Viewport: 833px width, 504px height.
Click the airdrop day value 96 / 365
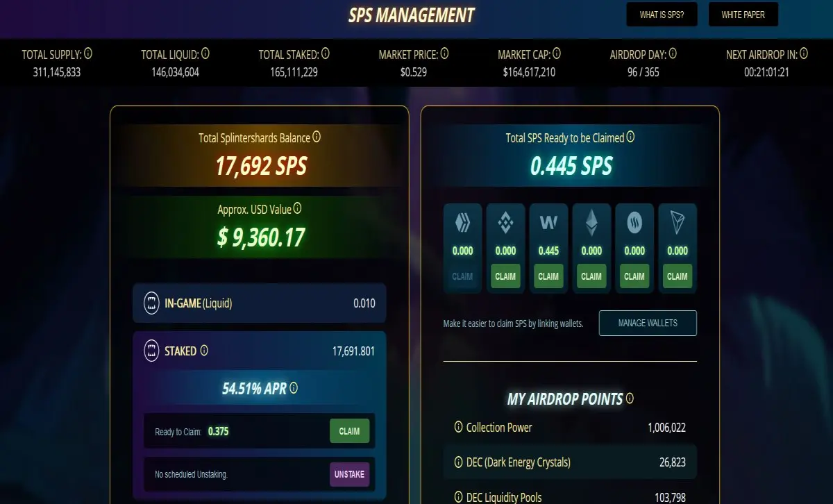(x=643, y=72)
